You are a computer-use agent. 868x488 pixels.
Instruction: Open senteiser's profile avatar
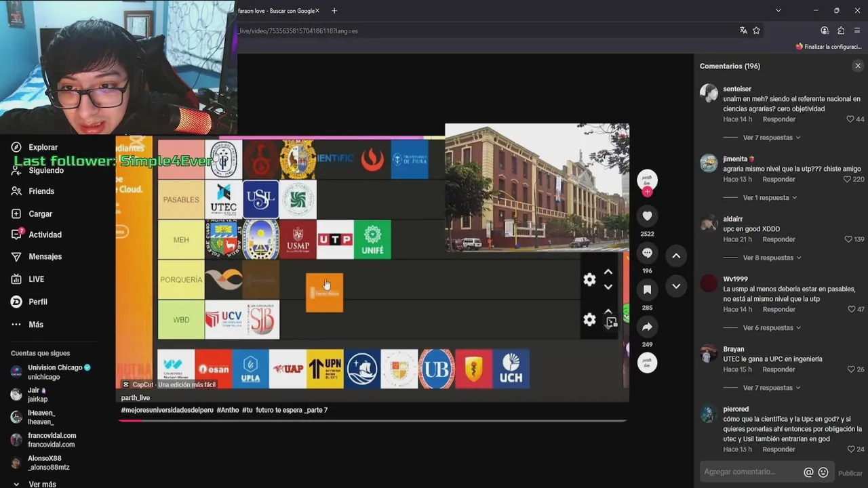click(x=709, y=93)
